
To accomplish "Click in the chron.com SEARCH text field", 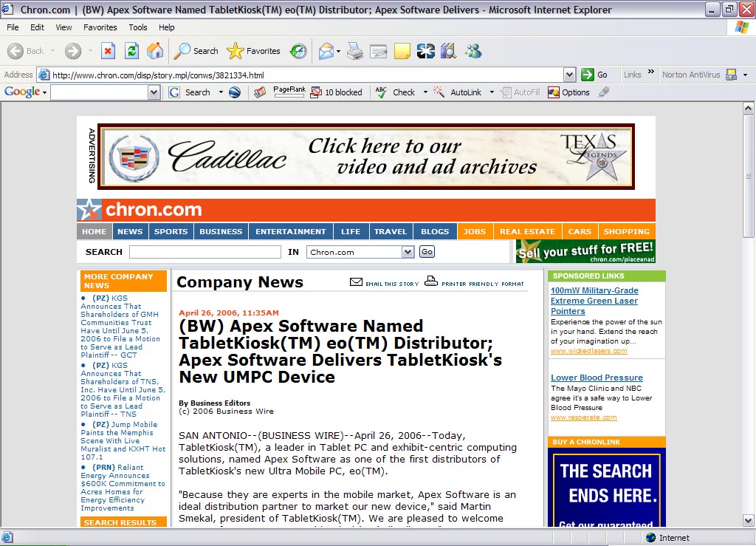I will (x=205, y=252).
